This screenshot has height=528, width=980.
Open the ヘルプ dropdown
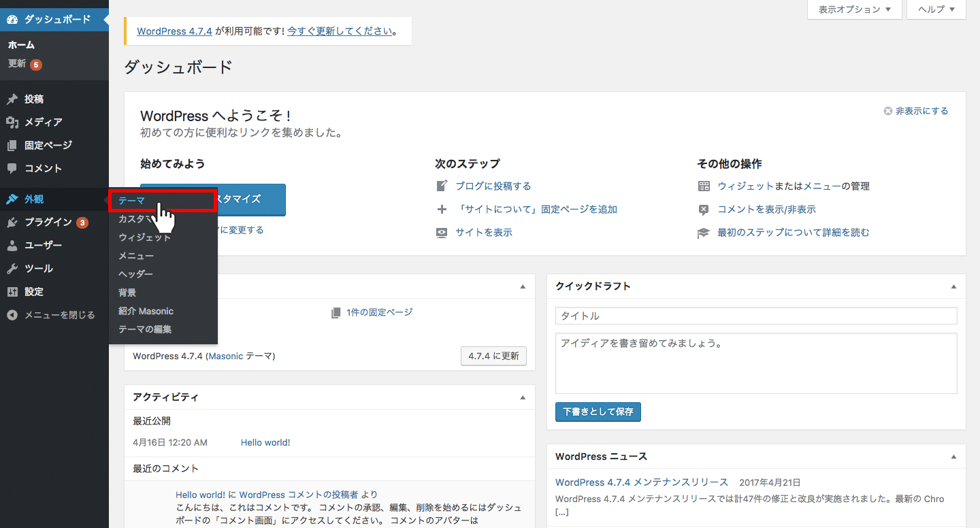click(936, 10)
